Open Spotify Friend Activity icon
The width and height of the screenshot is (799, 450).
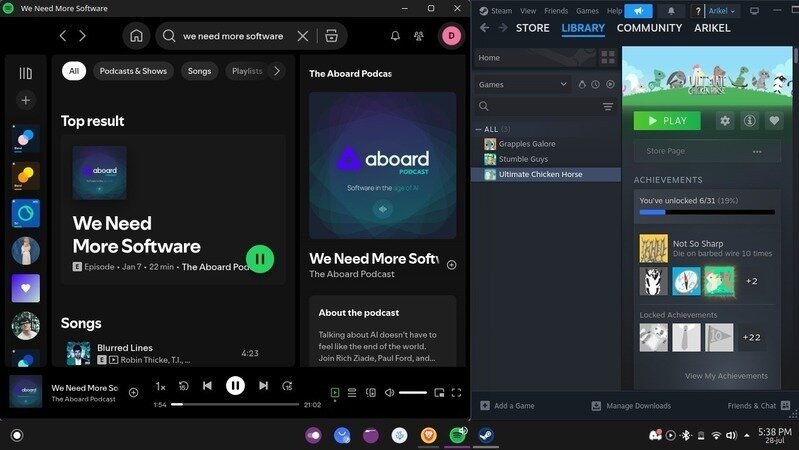419,36
